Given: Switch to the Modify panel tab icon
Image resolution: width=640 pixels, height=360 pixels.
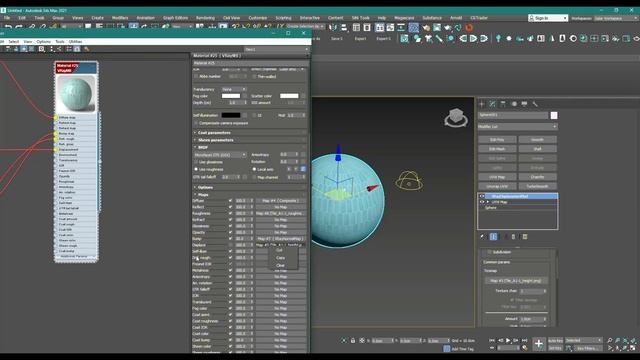Looking at the screenshot, I should tap(492, 104).
